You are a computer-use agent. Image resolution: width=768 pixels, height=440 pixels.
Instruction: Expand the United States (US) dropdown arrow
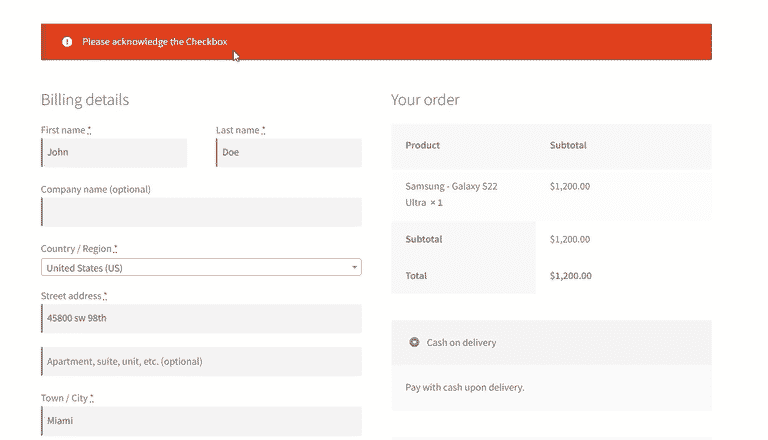coord(354,268)
